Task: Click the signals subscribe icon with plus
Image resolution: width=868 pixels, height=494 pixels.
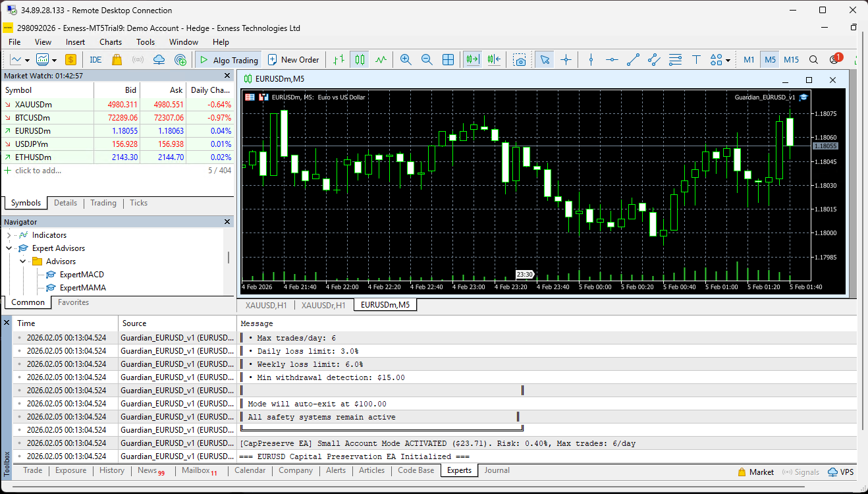Action: (x=180, y=59)
